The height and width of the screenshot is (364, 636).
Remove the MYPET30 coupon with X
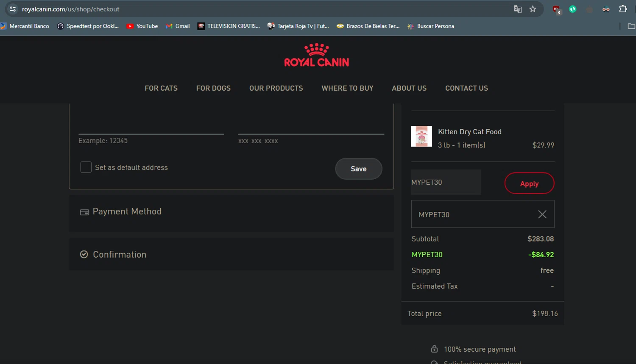542,214
